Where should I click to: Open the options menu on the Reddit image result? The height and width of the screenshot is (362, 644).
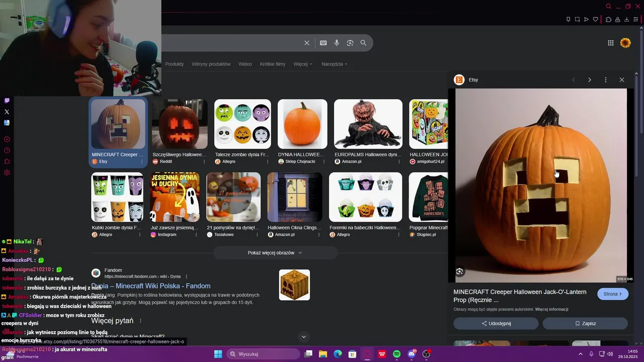click(204, 162)
